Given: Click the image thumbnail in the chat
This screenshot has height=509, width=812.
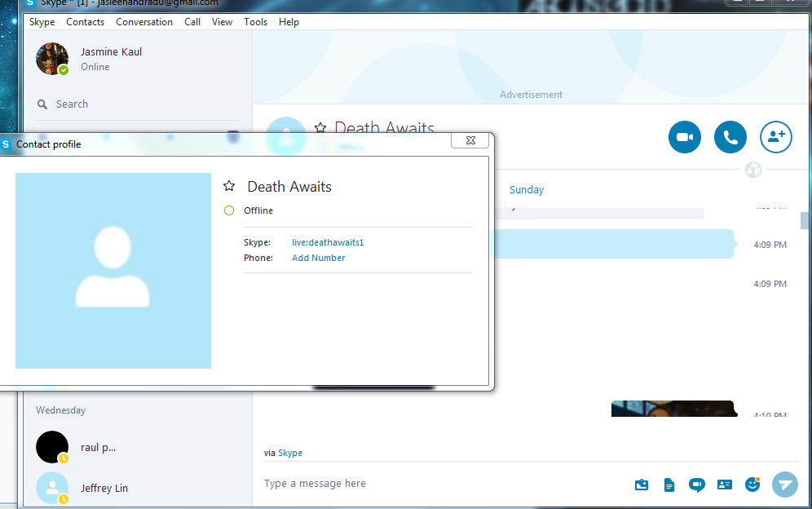Looking at the screenshot, I should pyautogui.click(x=674, y=409).
